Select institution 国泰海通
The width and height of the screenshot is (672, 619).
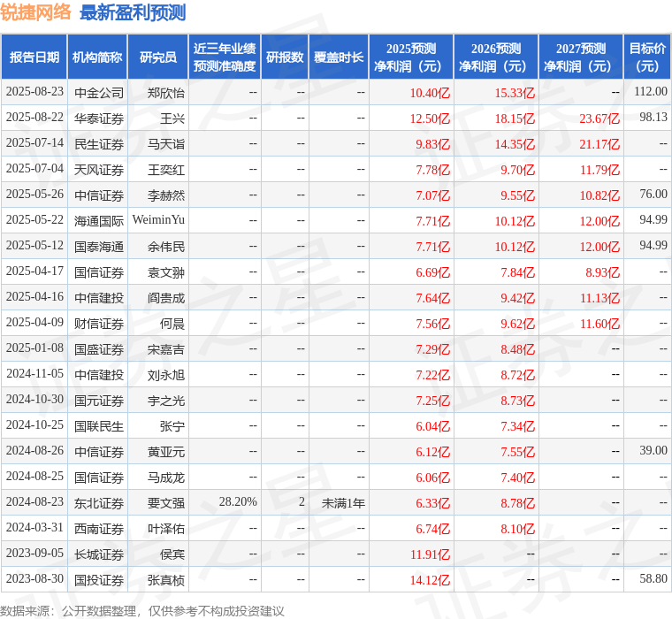pyautogui.click(x=99, y=247)
